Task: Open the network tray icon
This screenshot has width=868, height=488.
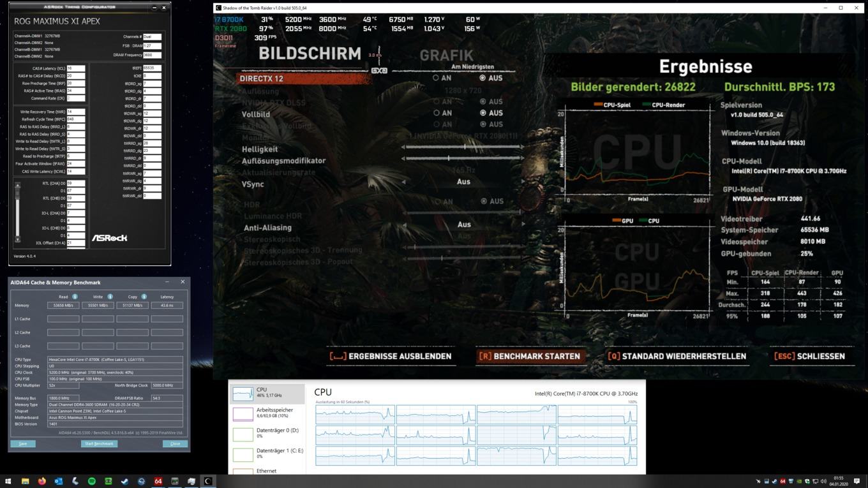Action: pyautogui.click(x=815, y=481)
